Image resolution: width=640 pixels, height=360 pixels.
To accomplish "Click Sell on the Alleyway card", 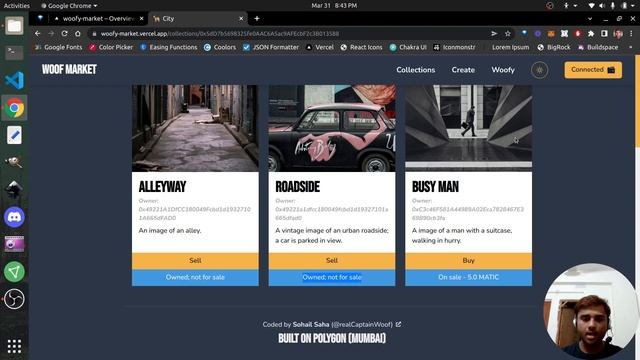I will point(195,260).
